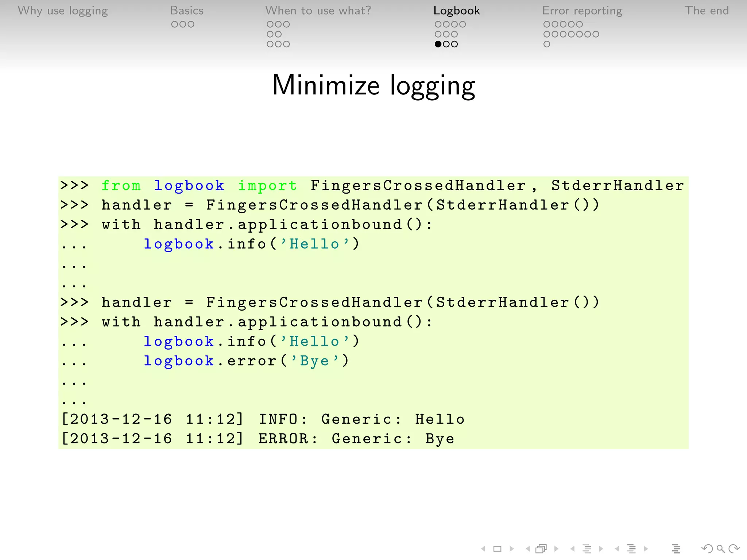Image resolution: width=747 pixels, height=560 pixels.
Task: Jump to 'The end' section
Action: 707,11
